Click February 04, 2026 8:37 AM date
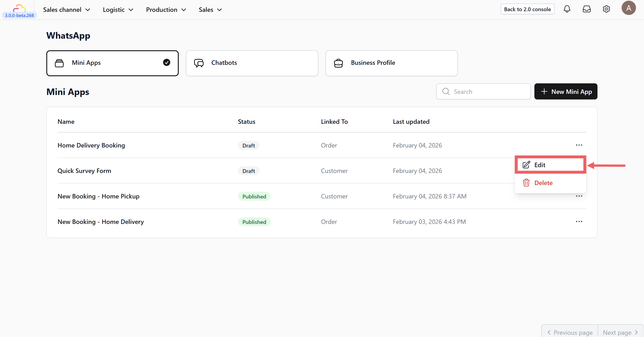 tap(429, 196)
